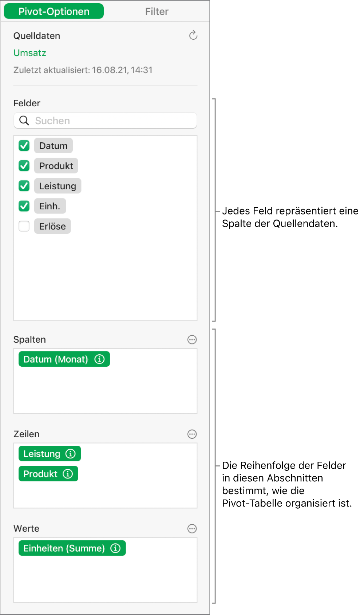Open the Spalten options menu
The width and height of the screenshot is (364, 615).
192,340
